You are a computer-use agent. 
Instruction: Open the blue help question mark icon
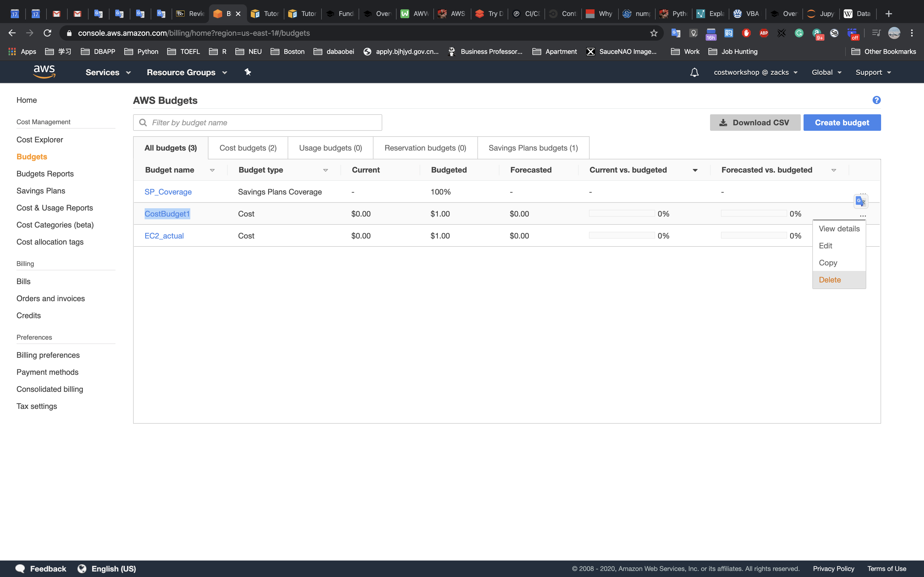[876, 100]
